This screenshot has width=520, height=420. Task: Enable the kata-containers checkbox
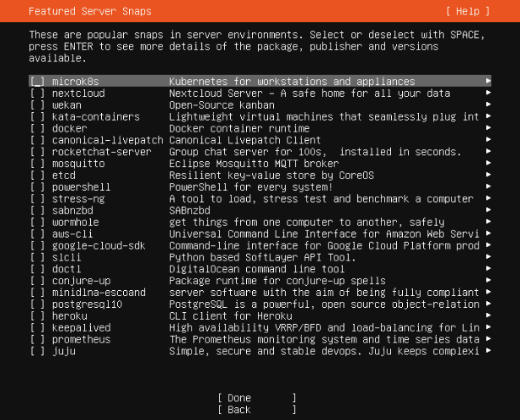tap(37, 116)
